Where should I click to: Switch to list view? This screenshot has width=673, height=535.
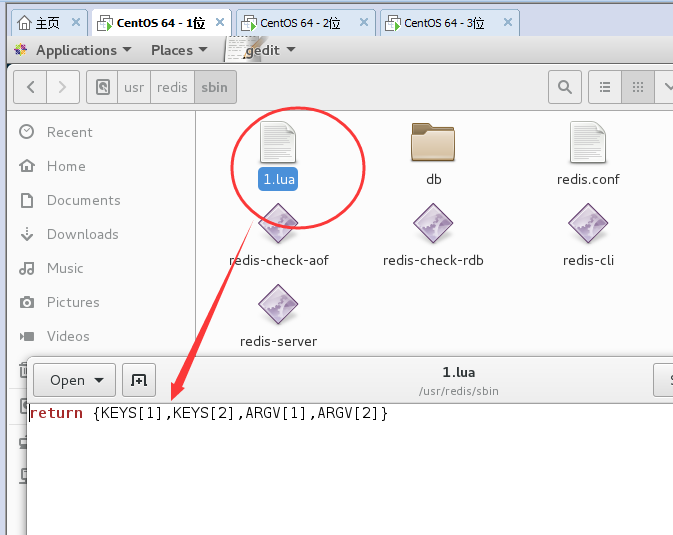pos(605,87)
